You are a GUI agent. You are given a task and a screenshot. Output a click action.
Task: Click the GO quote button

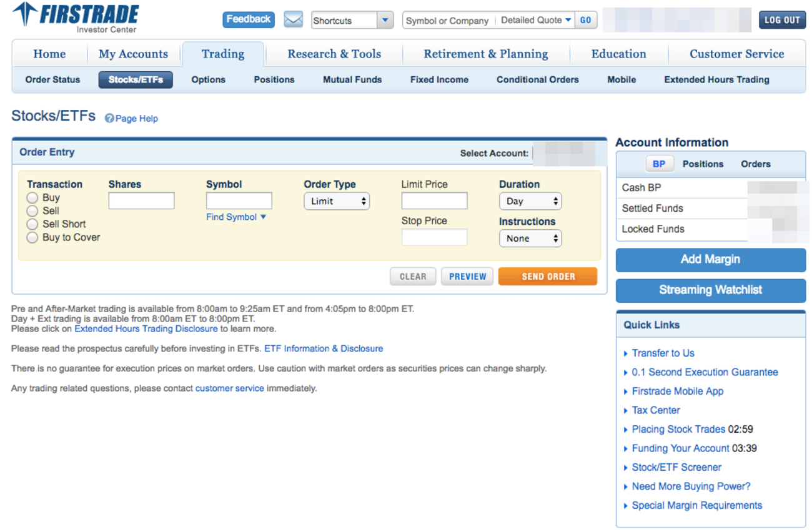click(585, 20)
